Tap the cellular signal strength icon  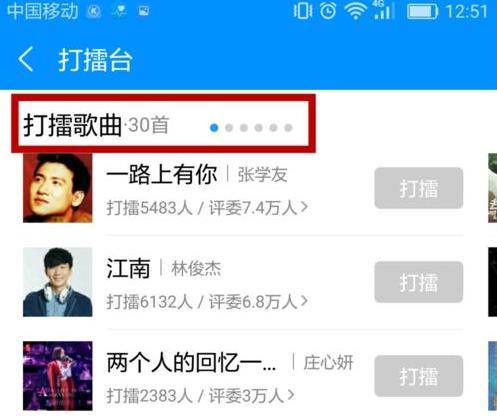(x=383, y=11)
